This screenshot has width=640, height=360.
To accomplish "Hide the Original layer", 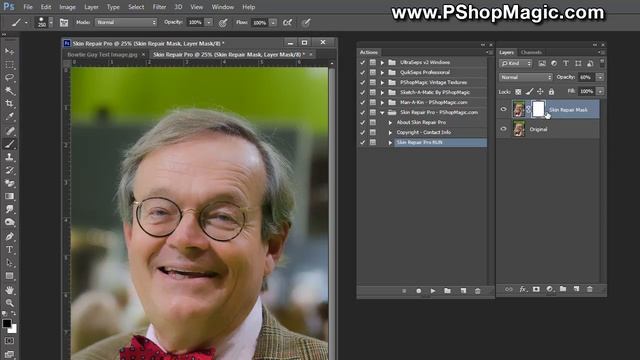I will click(x=503, y=129).
